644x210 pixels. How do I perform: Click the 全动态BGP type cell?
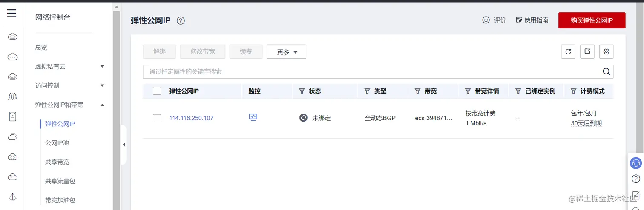coord(380,118)
